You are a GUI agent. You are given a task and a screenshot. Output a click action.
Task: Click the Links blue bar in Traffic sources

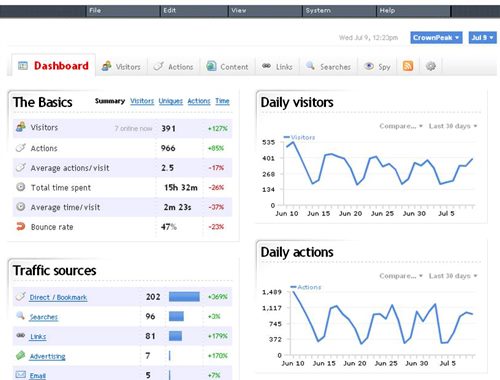[175, 336]
